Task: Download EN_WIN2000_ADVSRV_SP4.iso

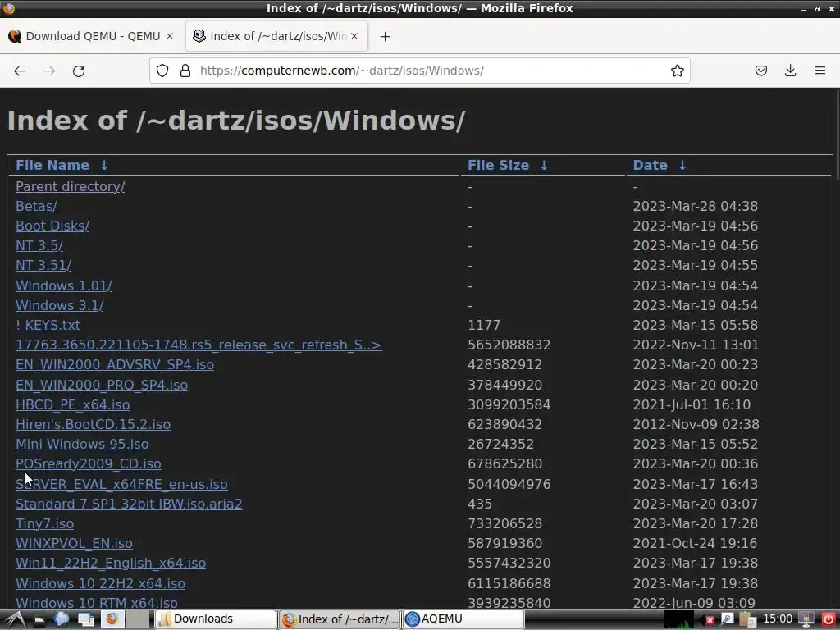Action: pyautogui.click(x=115, y=365)
